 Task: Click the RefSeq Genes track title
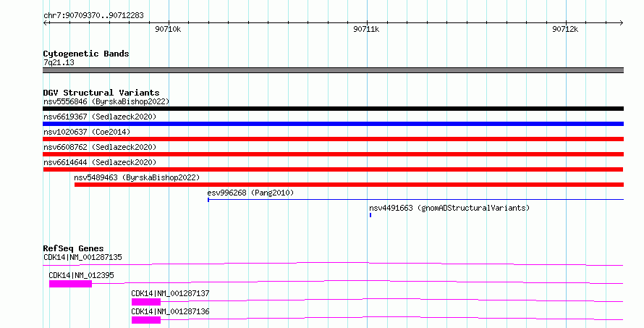[x=73, y=248]
